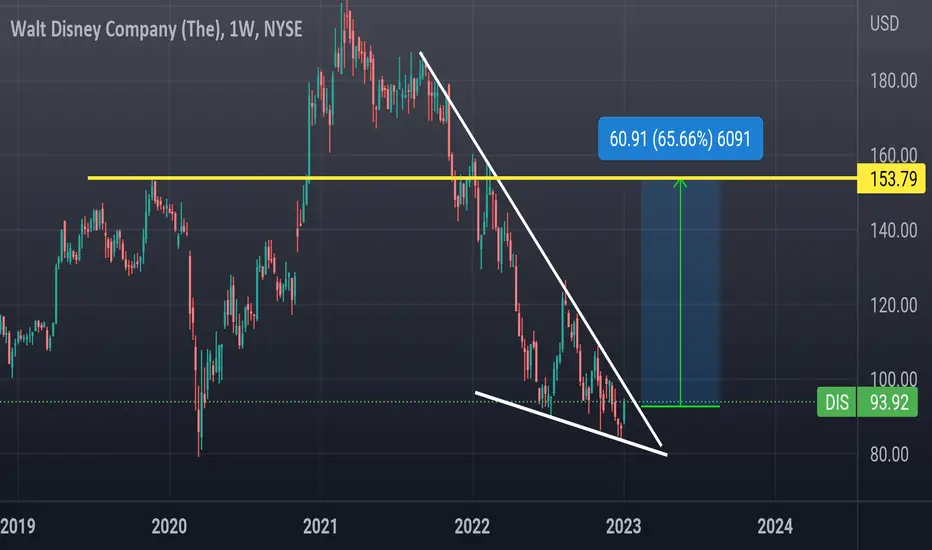
Task: Click the 140.00 price axis value
Action: (893, 230)
